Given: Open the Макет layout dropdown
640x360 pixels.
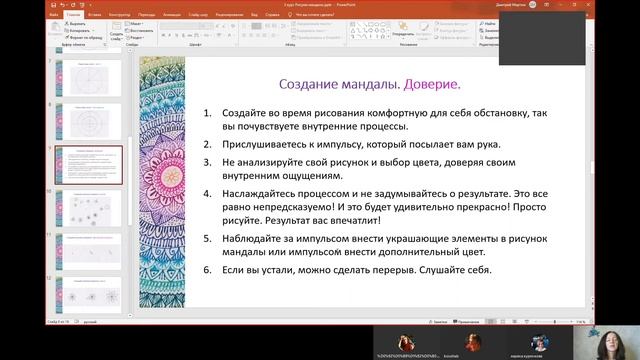Looking at the screenshot, I should pyautogui.click(x=134, y=24).
